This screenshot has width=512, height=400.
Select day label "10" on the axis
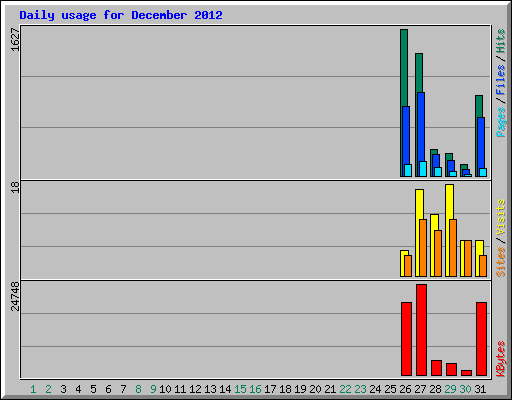(165, 389)
